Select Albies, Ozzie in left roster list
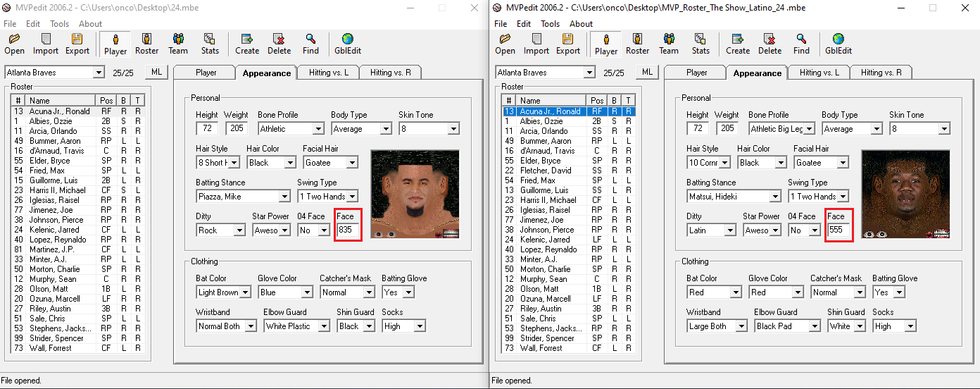This screenshot has width=980, height=389. pyautogui.click(x=77, y=121)
